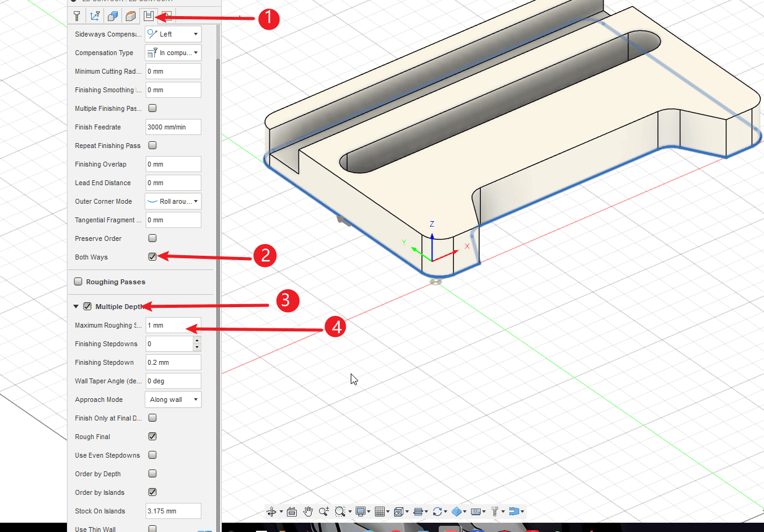Screen dimensions: 764x532
Task: Click the Look At icon
Action: tap(292, 512)
